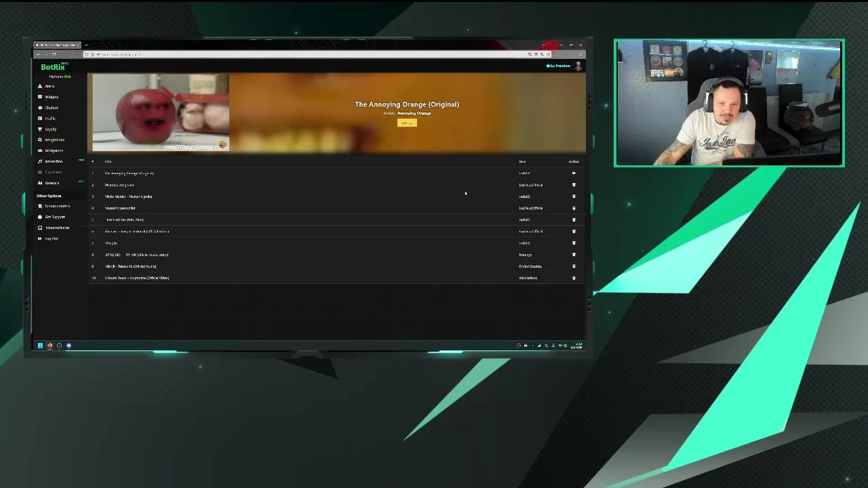Viewport: 868px width, 488px height.
Task: Click the yellow button under the artist name
Action: coord(407,123)
